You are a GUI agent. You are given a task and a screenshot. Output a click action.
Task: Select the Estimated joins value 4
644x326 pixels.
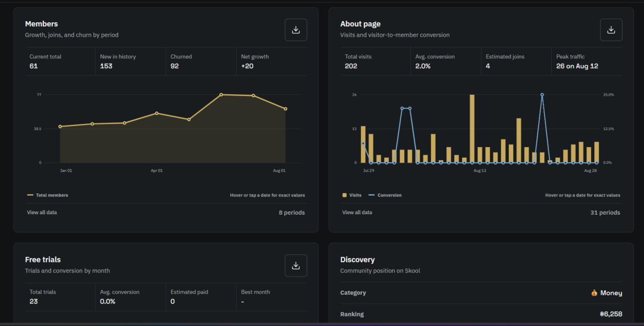tap(488, 66)
